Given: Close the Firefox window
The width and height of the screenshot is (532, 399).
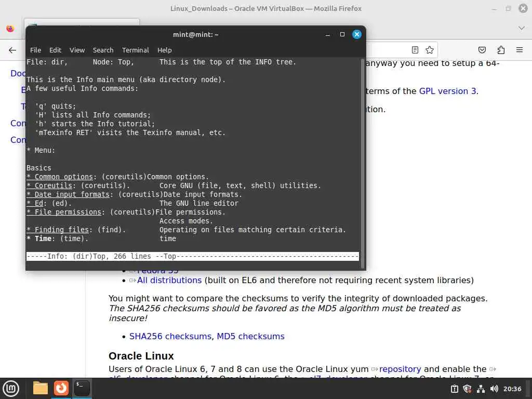Looking at the screenshot, I should (523, 8).
